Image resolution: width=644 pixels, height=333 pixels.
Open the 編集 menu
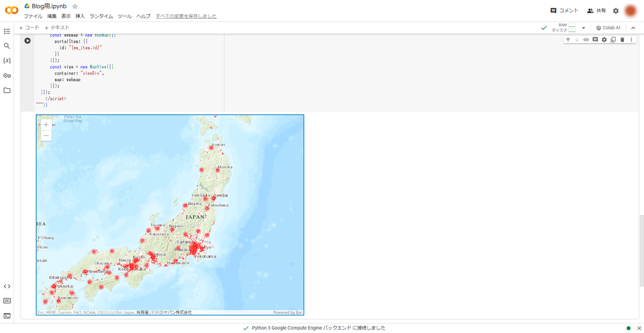(52, 16)
